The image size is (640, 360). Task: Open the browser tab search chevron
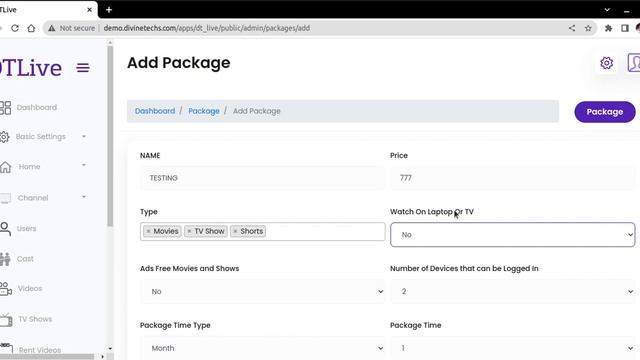click(607, 9)
